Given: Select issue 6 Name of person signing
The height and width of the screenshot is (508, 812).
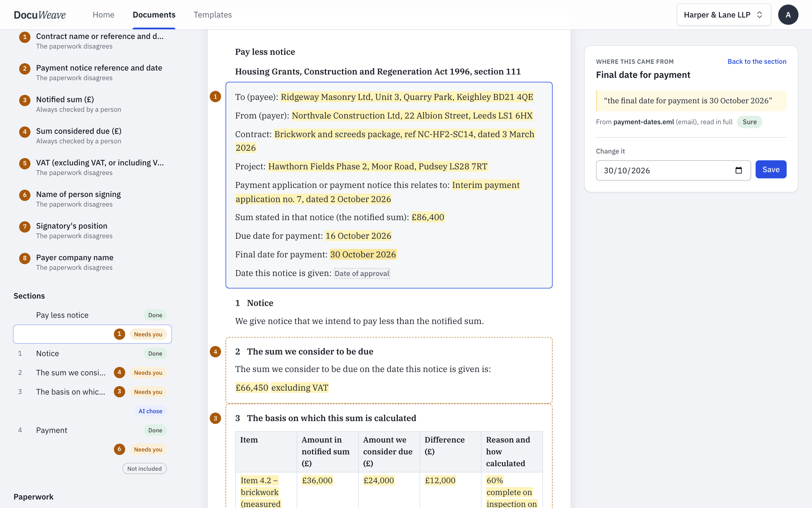Looking at the screenshot, I should [x=92, y=199].
